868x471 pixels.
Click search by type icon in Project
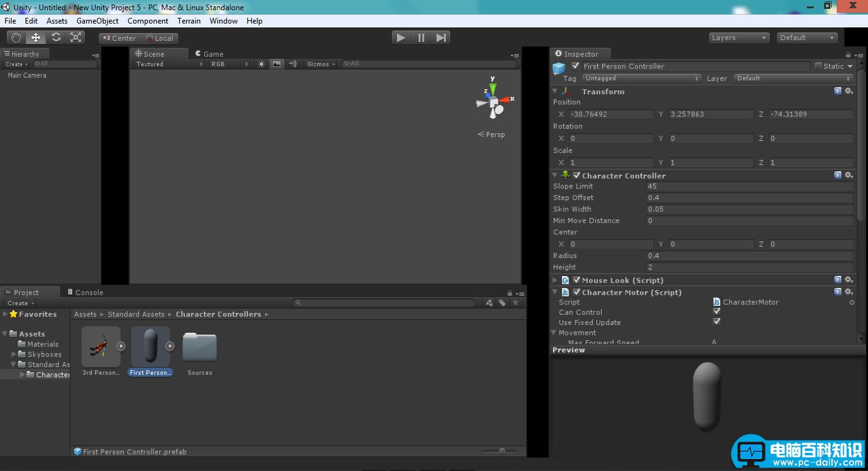click(489, 303)
